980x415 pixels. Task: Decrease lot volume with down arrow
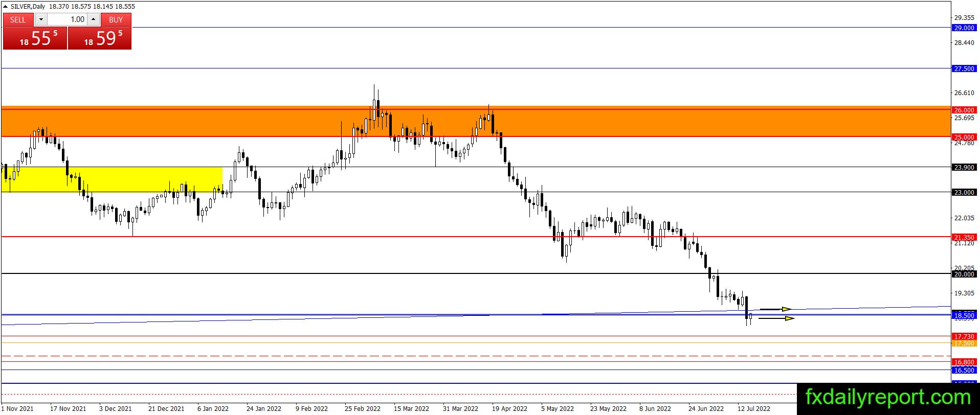point(41,19)
